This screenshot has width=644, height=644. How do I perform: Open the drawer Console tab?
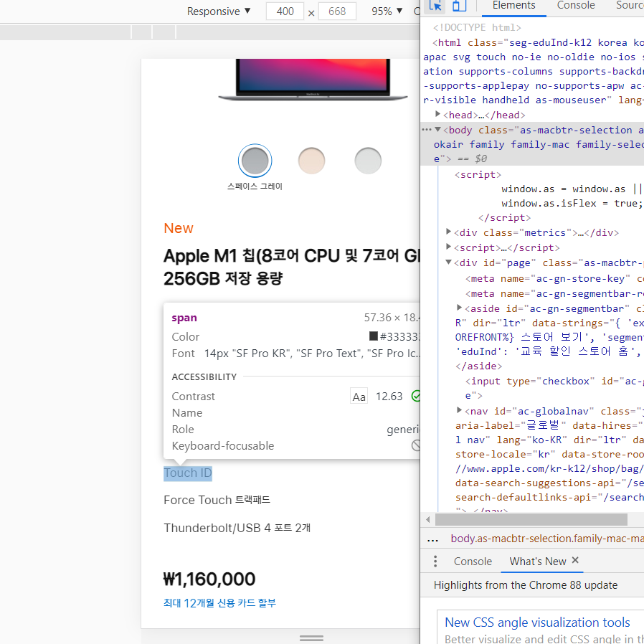click(x=473, y=562)
